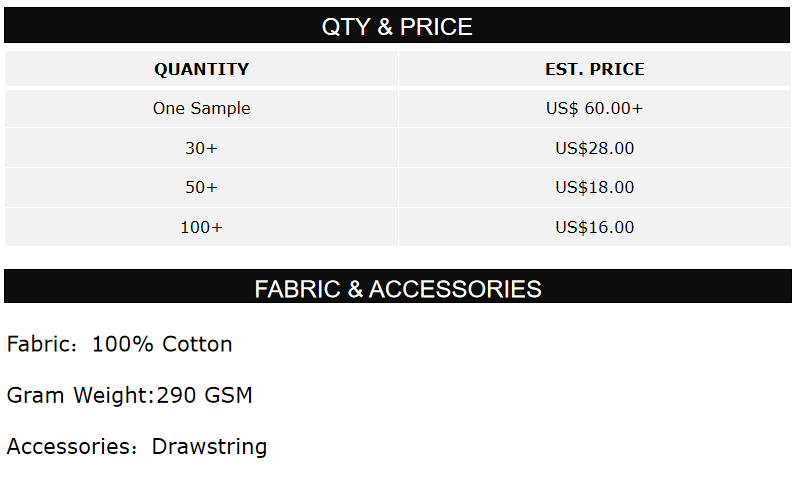Click the US$18.00 price
Image resolution: width=795 pixels, height=503 pixels.
[x=594, y=187]
